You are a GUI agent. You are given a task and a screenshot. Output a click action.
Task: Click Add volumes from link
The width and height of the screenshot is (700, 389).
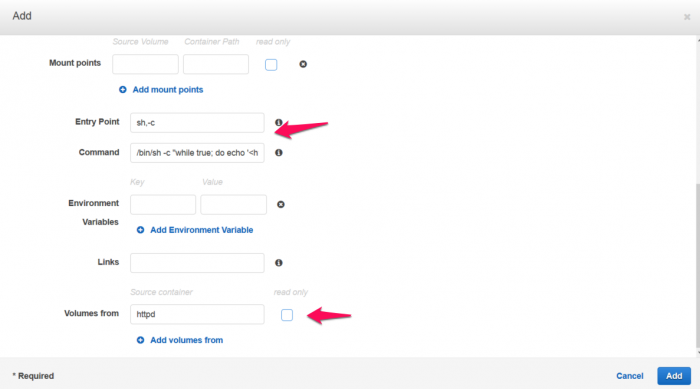(x=187, y=340)
